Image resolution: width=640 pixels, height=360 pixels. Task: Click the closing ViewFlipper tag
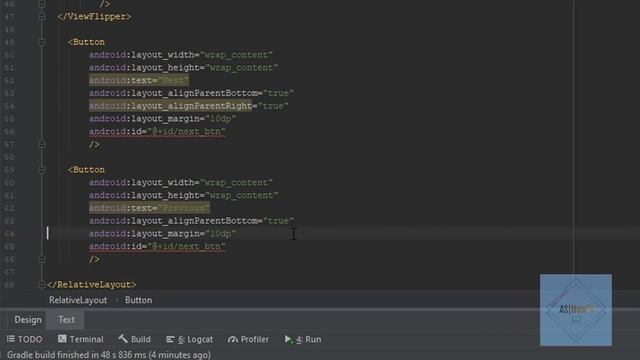point(94,16)
